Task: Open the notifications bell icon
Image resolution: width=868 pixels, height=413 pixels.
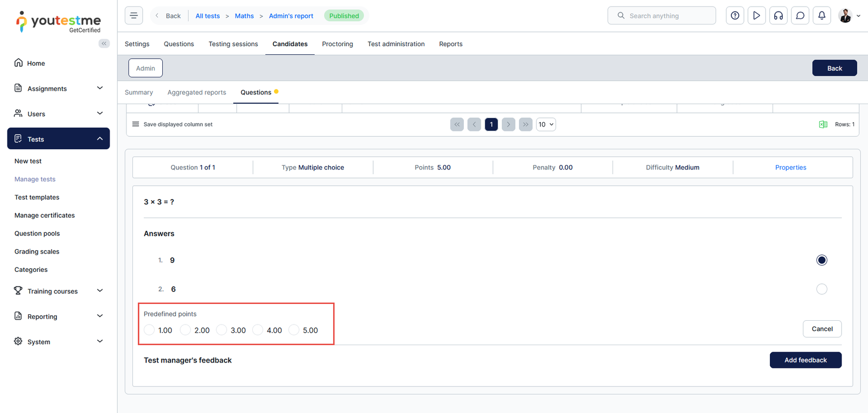Action: (x=821, y=16)
